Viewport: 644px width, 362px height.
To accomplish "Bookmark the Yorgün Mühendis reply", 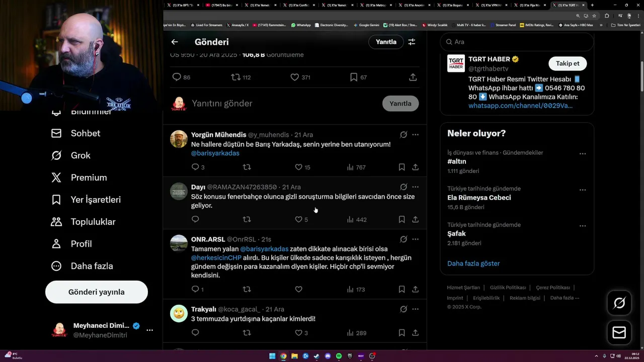I will (401, 167).
